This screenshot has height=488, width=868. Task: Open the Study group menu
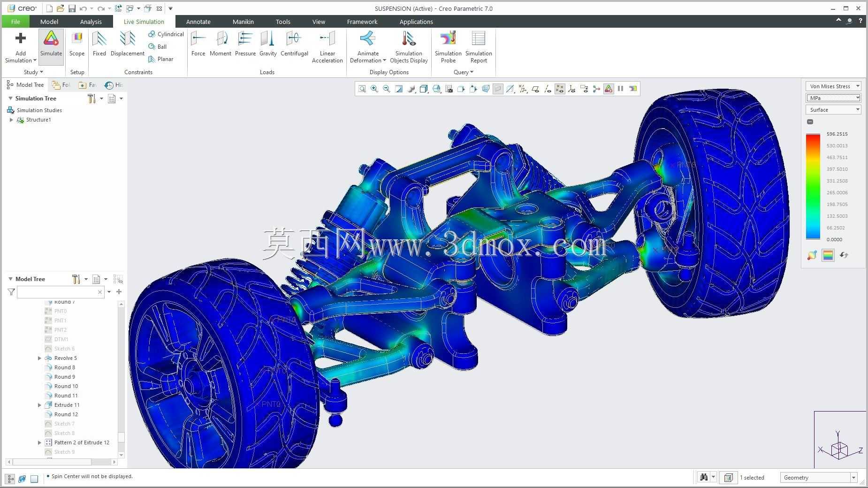point(33,72)
